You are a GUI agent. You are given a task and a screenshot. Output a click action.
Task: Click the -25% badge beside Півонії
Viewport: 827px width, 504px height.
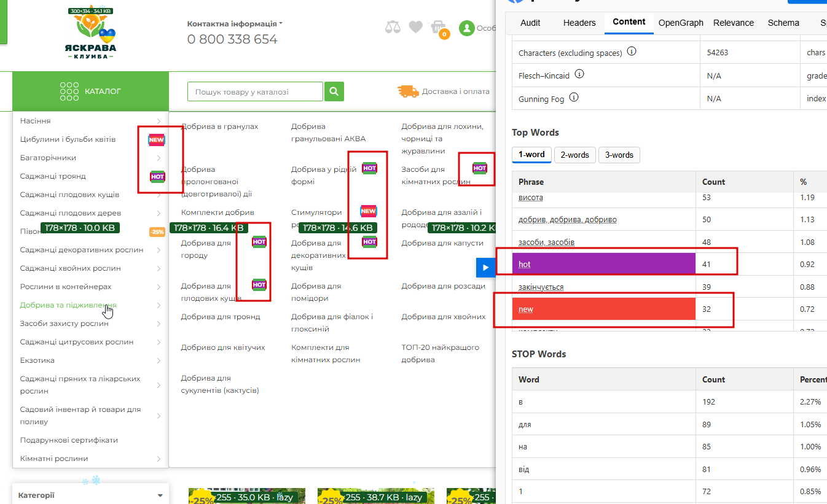click(x=157, y=232)
